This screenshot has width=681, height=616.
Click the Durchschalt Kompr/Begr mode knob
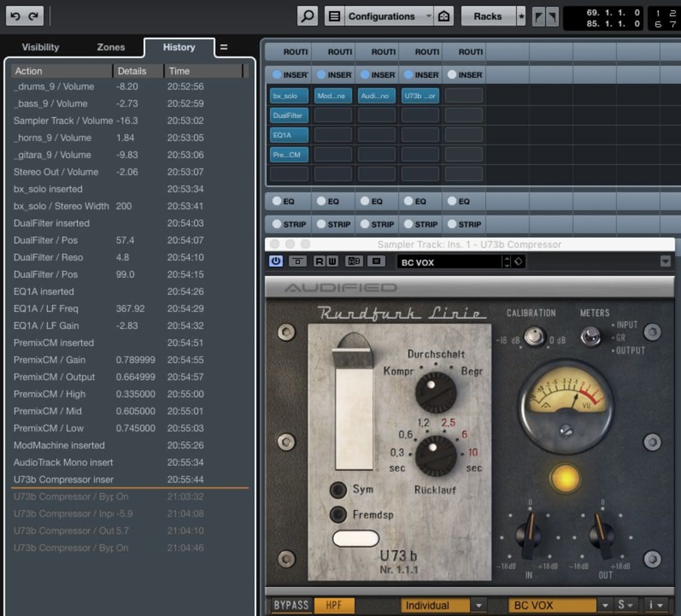(x=435, y=392)
